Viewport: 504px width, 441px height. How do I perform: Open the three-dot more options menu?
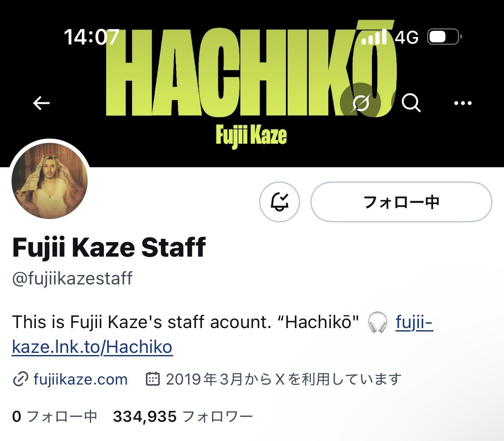click(463, 103)
